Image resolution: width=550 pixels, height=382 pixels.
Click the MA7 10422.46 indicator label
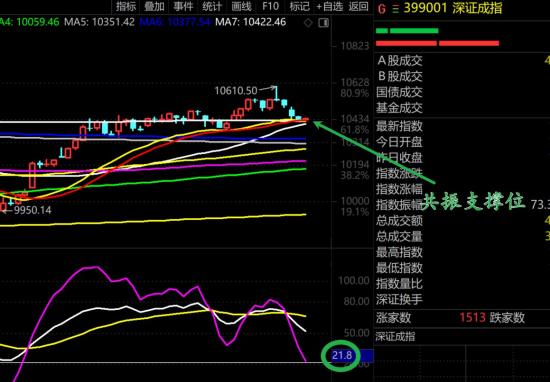tap(250, 22)
